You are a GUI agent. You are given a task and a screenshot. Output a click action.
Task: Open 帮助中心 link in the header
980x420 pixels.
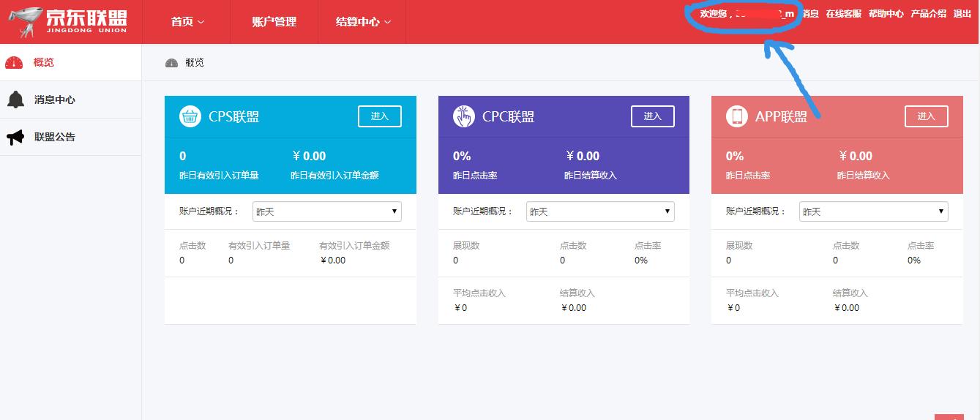886,14
